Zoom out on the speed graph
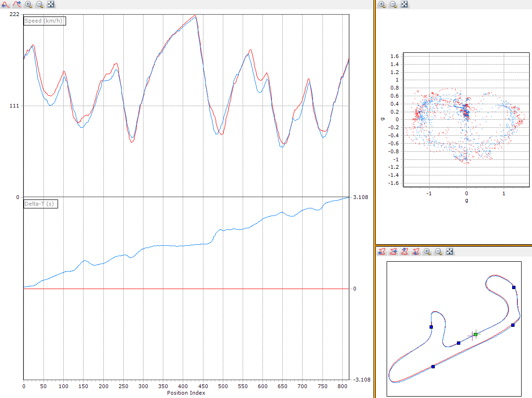Screen dimensions: 532x398 click(x=40, y=4)
